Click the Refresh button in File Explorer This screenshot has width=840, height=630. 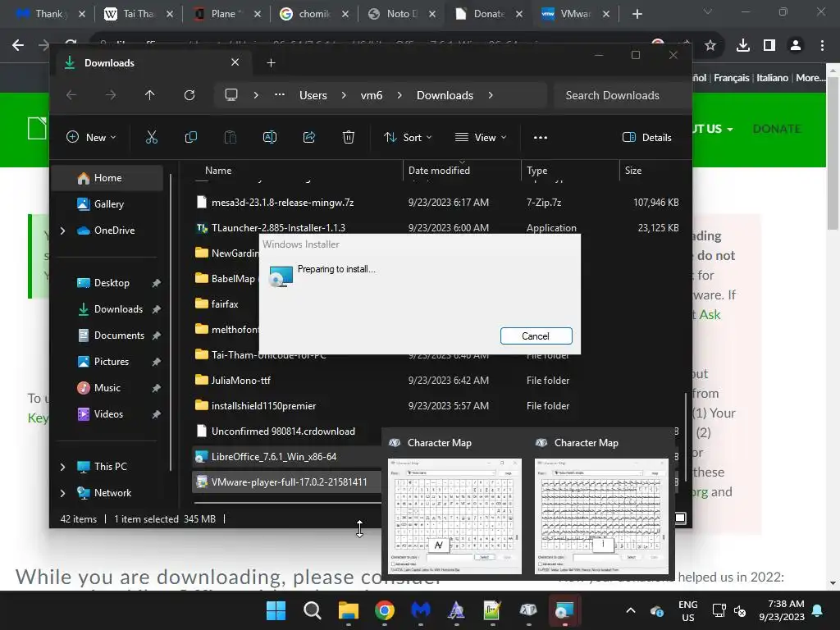tap(189, 95)
